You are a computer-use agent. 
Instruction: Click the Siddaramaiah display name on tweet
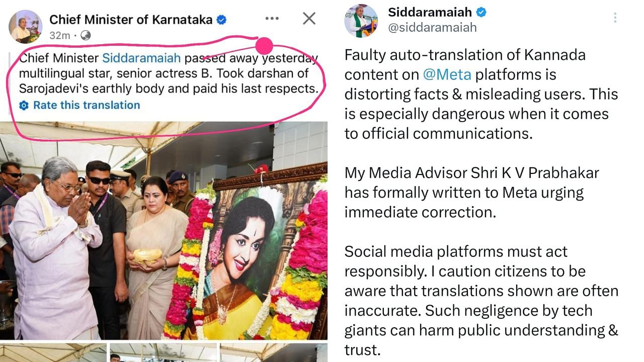pos(430,12)
